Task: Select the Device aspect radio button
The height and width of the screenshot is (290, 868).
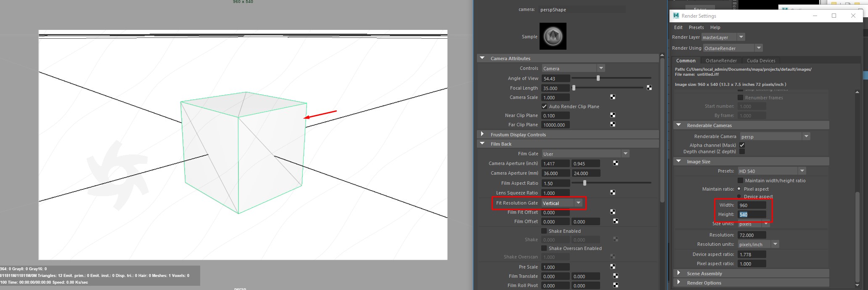Action: [x=739, y=196]
